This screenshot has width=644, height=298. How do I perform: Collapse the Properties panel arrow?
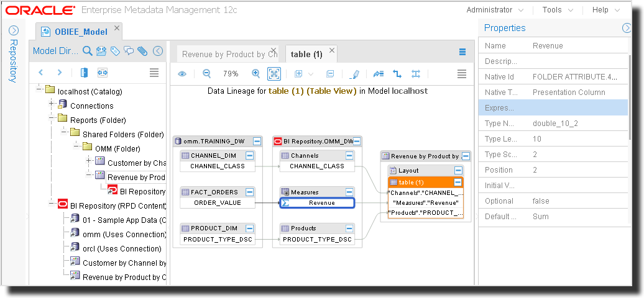pos(627,28)
